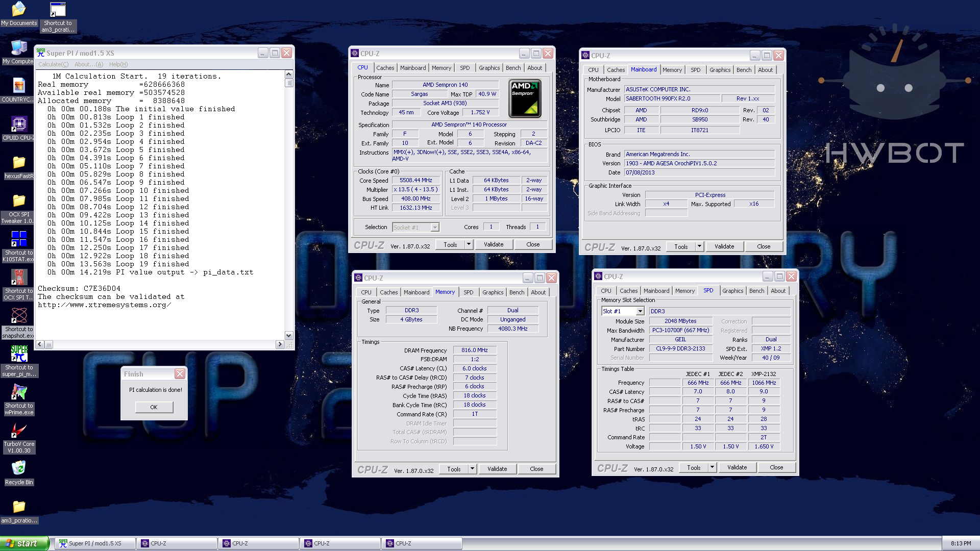Open Socket #1 selection dropdown
980x551 pixels.
pyautogui.click(x=434, y=228)
